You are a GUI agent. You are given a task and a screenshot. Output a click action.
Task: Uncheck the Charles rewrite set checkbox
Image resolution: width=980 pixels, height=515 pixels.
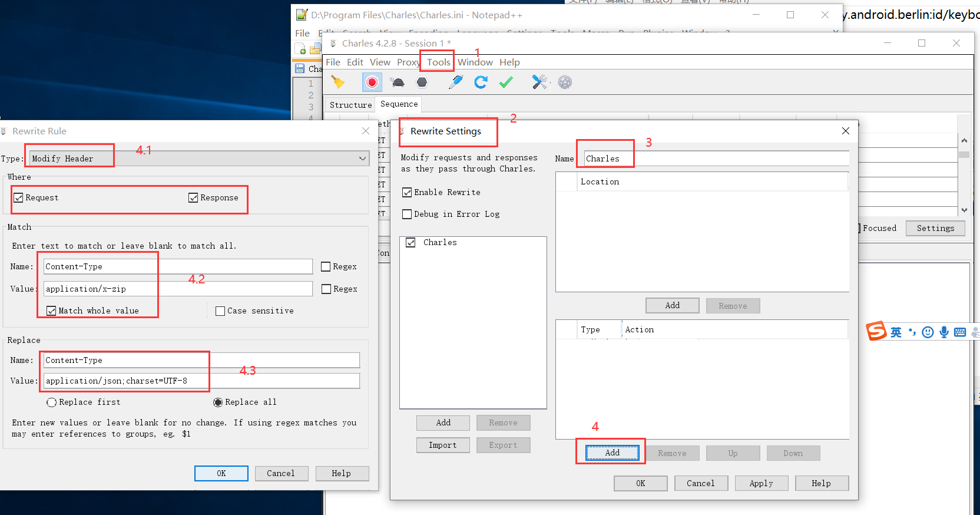pos(410,243)
